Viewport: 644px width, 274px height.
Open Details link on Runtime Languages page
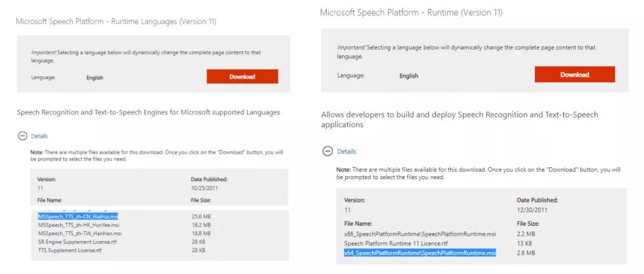click(39, 136)
